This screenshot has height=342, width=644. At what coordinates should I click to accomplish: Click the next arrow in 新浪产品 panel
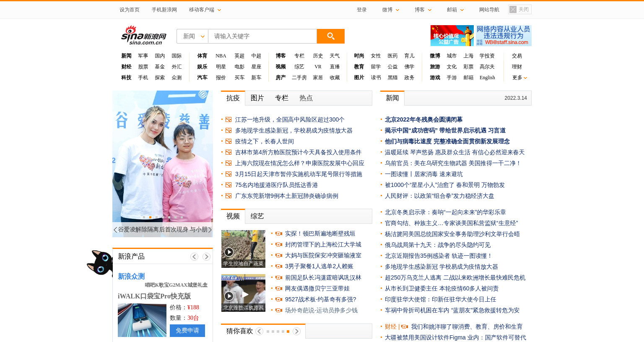(x=206, y=256)
